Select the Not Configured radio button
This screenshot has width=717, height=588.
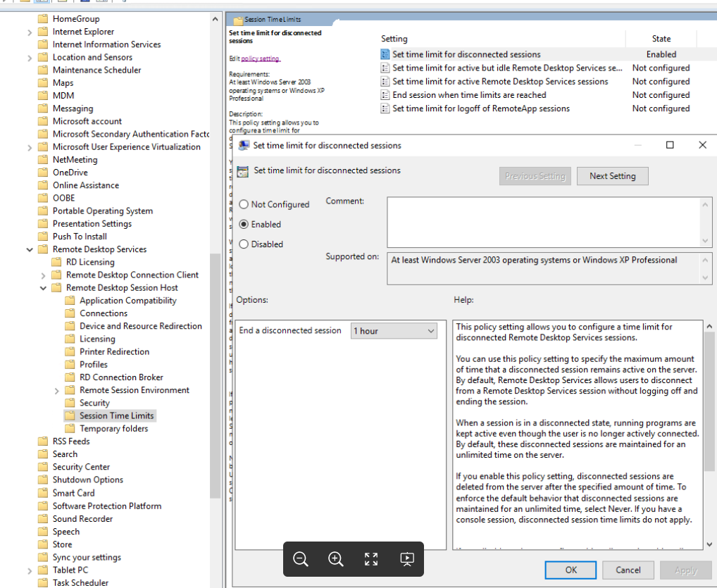click(244, 204)
